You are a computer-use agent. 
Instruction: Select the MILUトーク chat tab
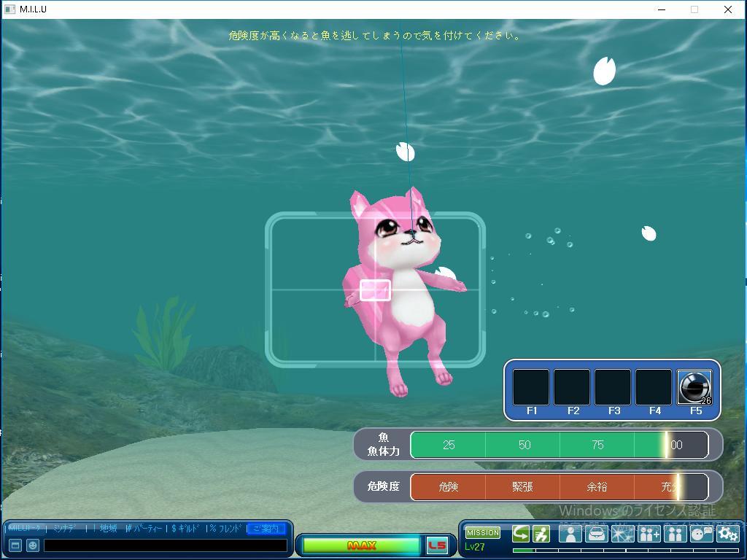pyautogui.click(x=26, y=528)
